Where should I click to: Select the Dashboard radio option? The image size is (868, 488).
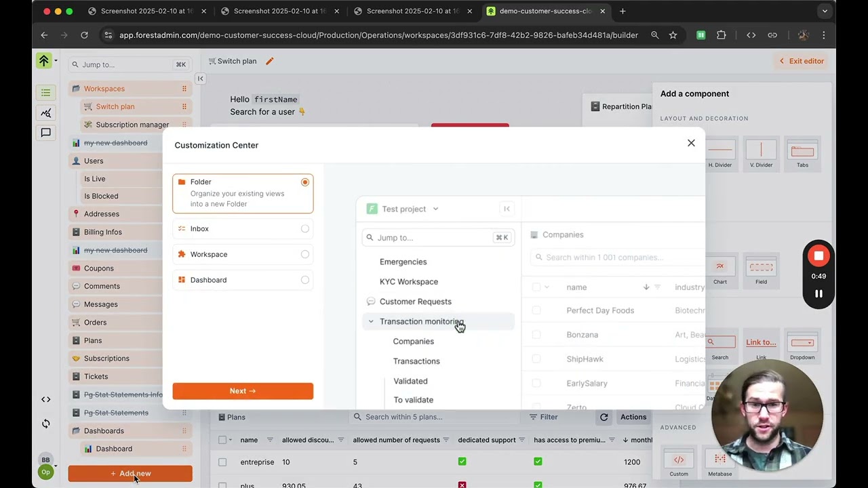pyautogui.click(x=305, y=280)
